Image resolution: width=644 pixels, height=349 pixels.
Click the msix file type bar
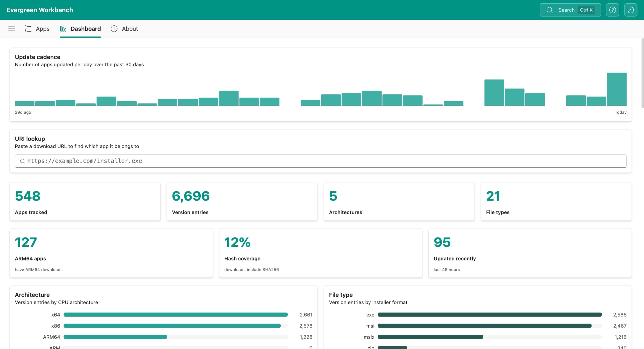431,337
